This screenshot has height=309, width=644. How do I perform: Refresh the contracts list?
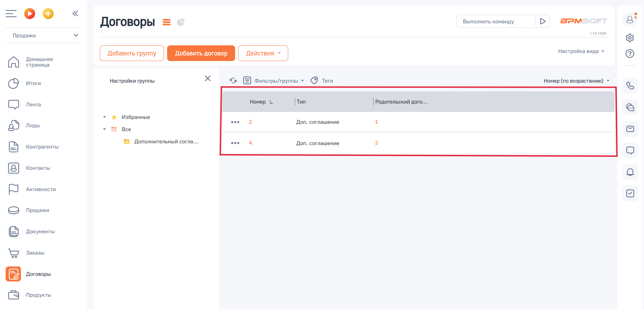pos(233,81)
